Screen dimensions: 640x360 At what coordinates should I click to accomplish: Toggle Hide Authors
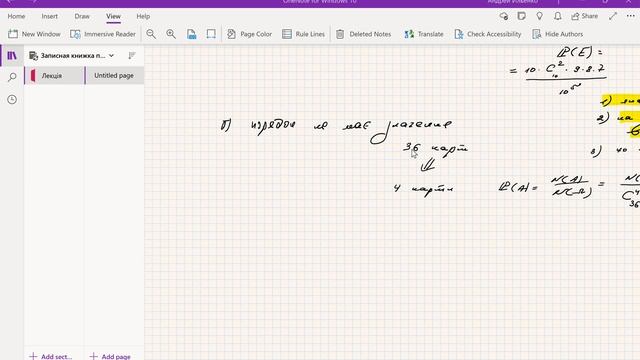(x=558, y=34)
